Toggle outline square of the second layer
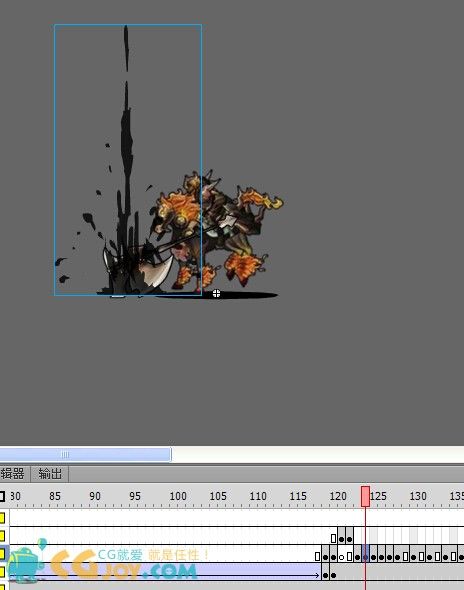464x590 pixels. coord(2,536)
